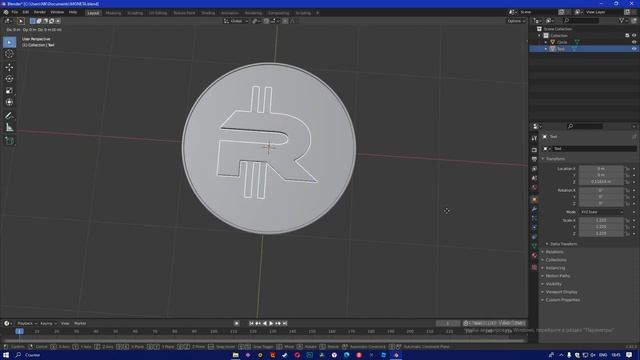This screenshot has height=360, width=640.
Task: Toggle lock on Scale X
Action: point(627,220)
